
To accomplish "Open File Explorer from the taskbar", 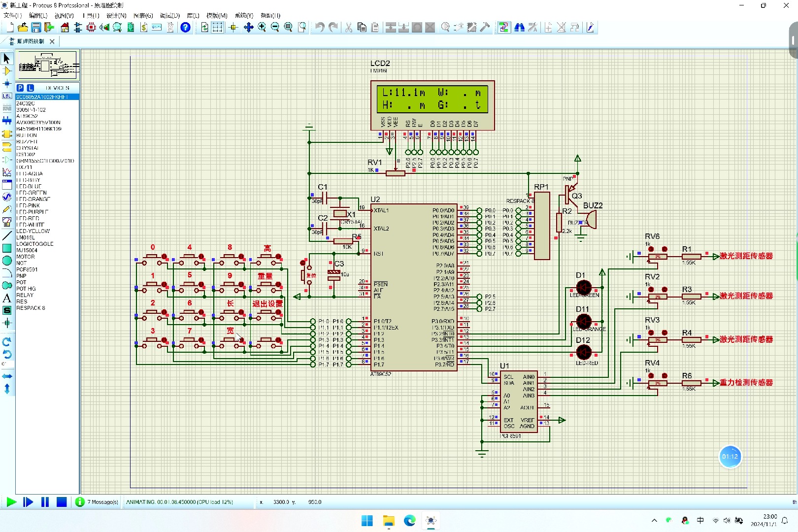I will point(389,520).
